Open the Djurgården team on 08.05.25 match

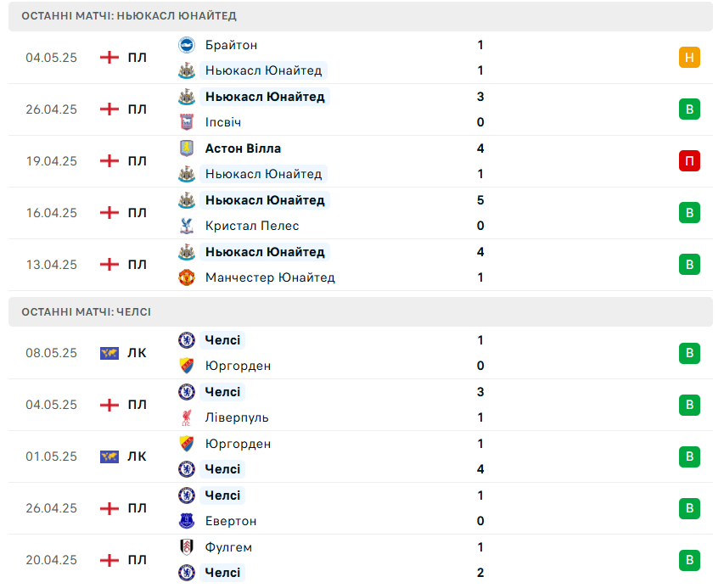coord(238,366)
